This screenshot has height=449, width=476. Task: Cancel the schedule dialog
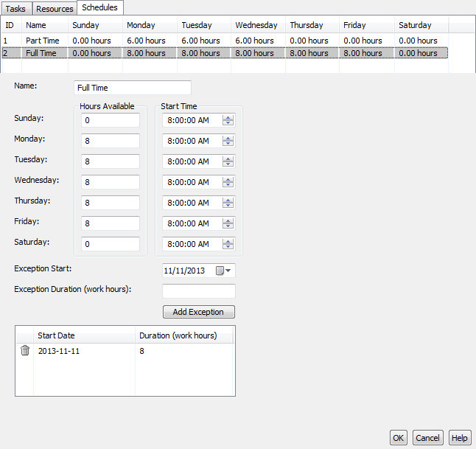(x=427, y=438)
